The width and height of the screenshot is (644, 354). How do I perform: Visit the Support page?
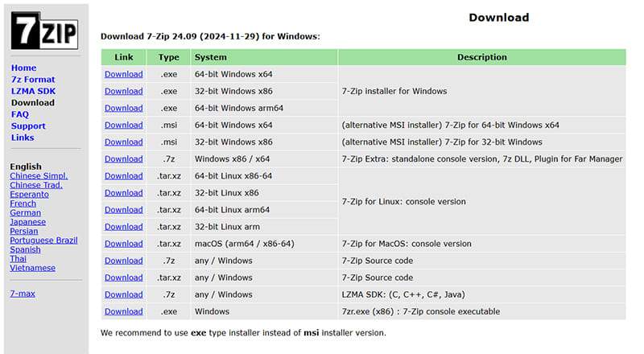pyautogui.click(x=28, y=126)
